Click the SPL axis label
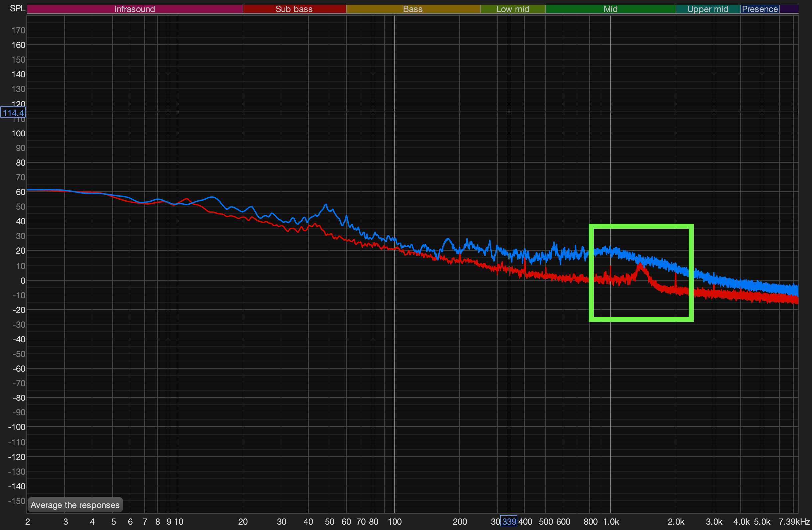Screen dimensions: 812x530 [17, 8]
